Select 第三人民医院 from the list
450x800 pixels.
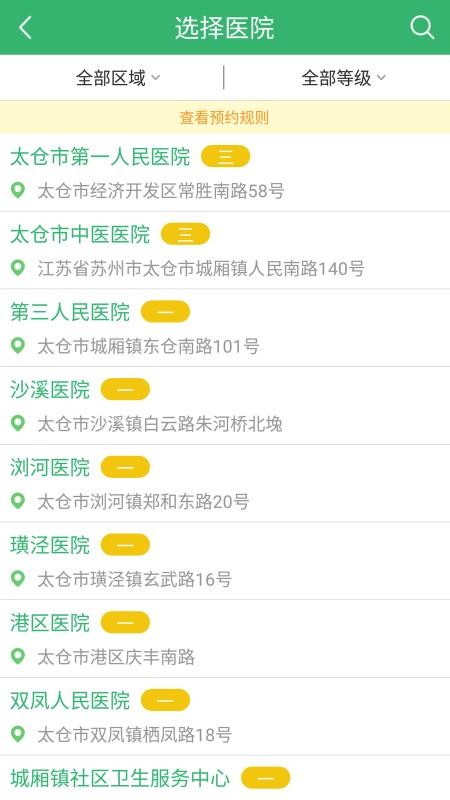tap(225, 328)
